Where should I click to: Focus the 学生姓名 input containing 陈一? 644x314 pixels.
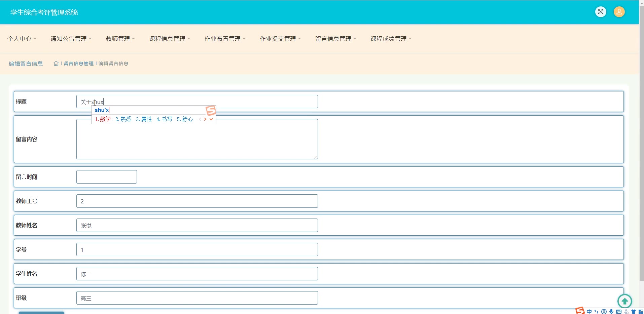(x=197, y=274)
